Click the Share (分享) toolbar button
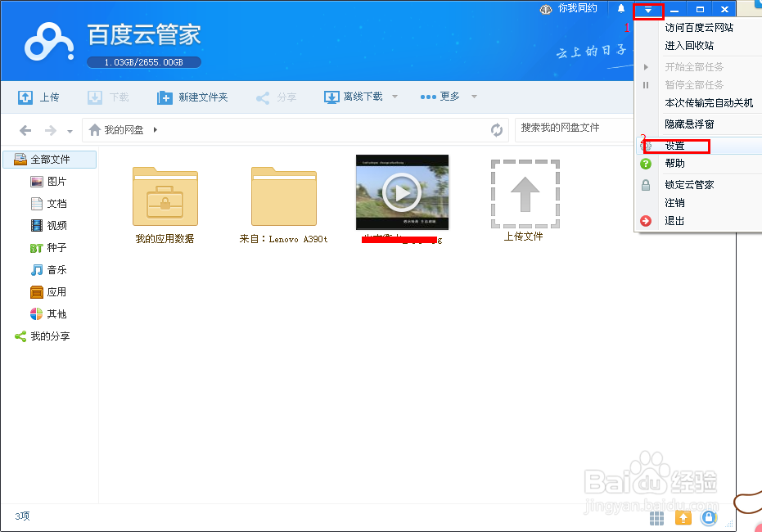This screenshot has width=762, height=532. (276, 97)
